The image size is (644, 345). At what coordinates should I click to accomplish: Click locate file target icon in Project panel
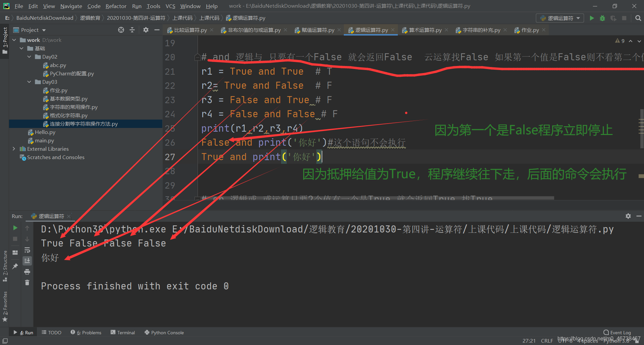pyautogui.click(x=121, y=30)
